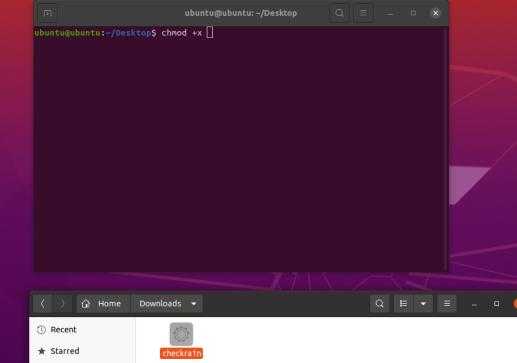The width and height of the screenshot is (517, 363).
Task: Go forward in the file manager
Action: [x=62, y=304]
